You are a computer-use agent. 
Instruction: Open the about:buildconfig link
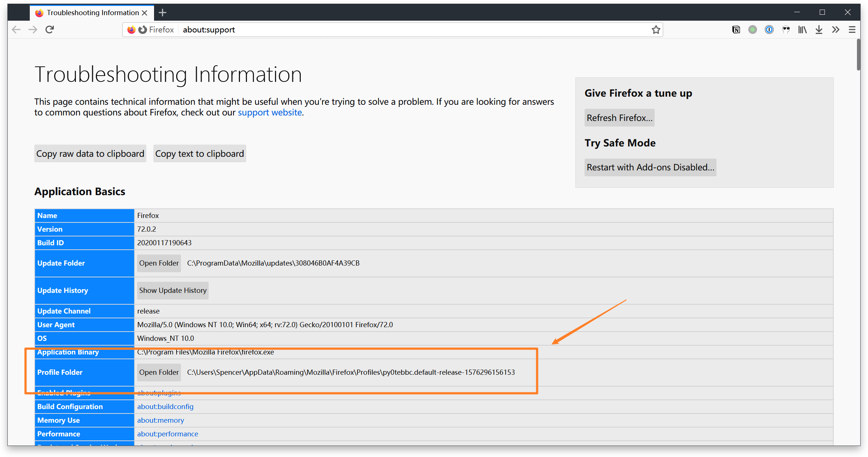(165, 406)
